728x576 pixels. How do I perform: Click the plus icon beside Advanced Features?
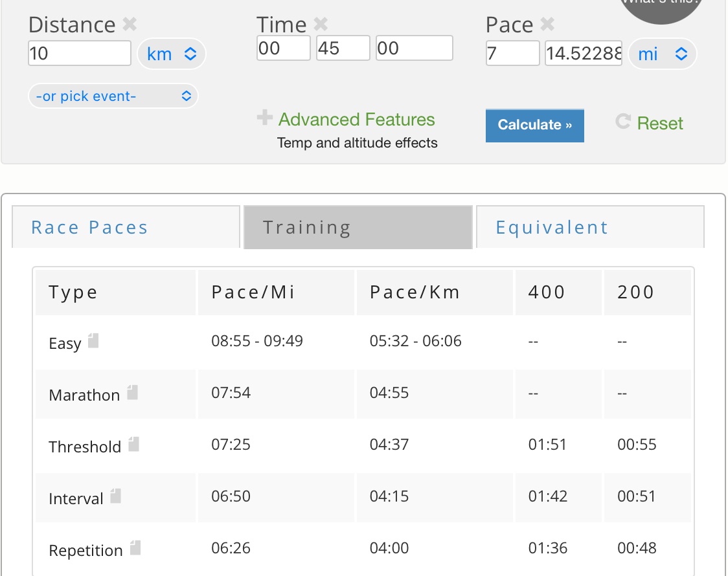tap(264, 118)
